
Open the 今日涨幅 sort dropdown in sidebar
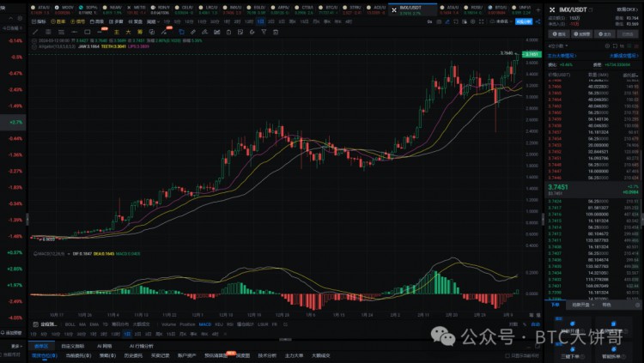(12, 28)
